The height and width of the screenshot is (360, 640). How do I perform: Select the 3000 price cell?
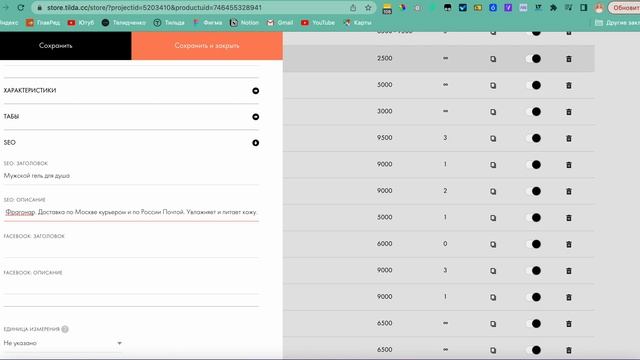(384, 111)
